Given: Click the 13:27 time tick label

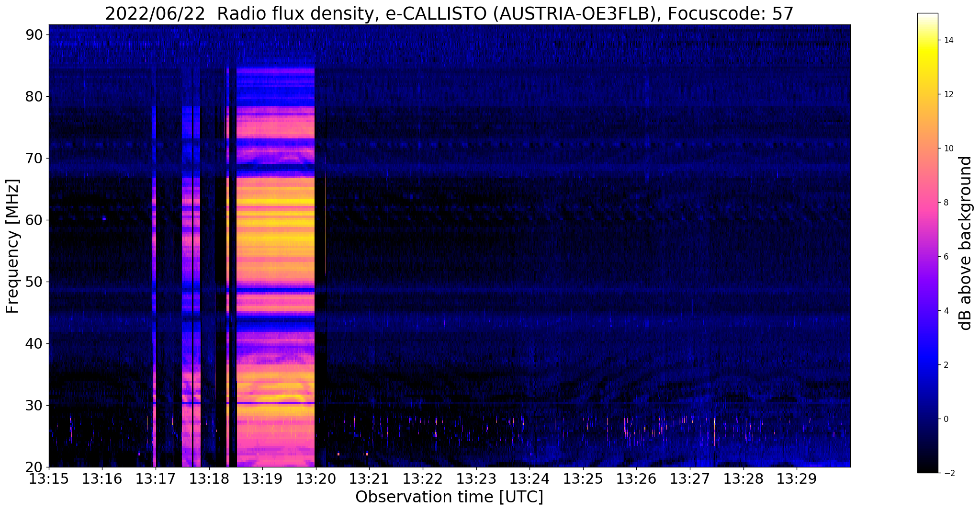Looking at the screenshot, I should 690,479.
